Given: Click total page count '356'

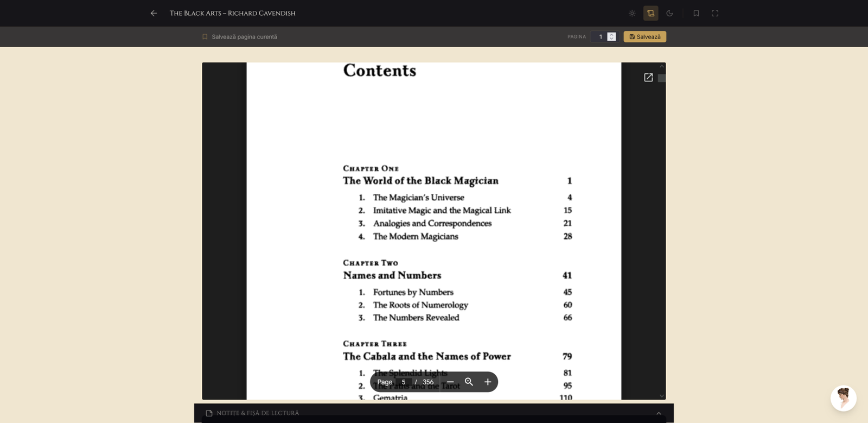Looking at the screenshot, I should tap(428, 382).
